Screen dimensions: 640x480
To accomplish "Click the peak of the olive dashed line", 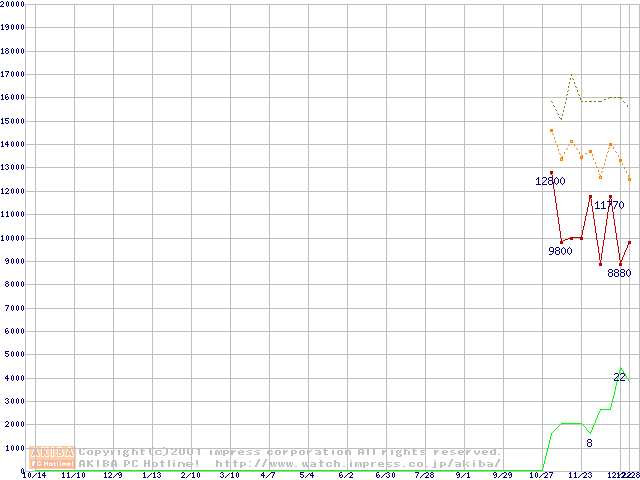I will pyautogui.click(x=571, y=75).
